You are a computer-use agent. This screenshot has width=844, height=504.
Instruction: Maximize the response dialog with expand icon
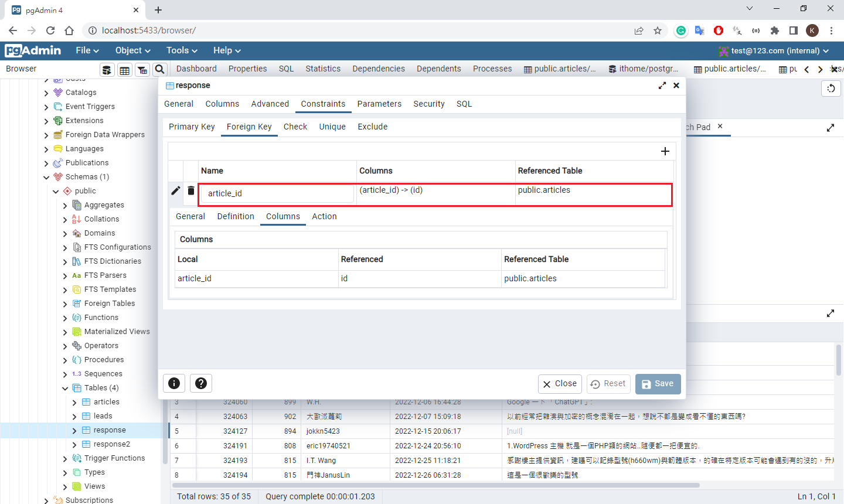point(662,86)
